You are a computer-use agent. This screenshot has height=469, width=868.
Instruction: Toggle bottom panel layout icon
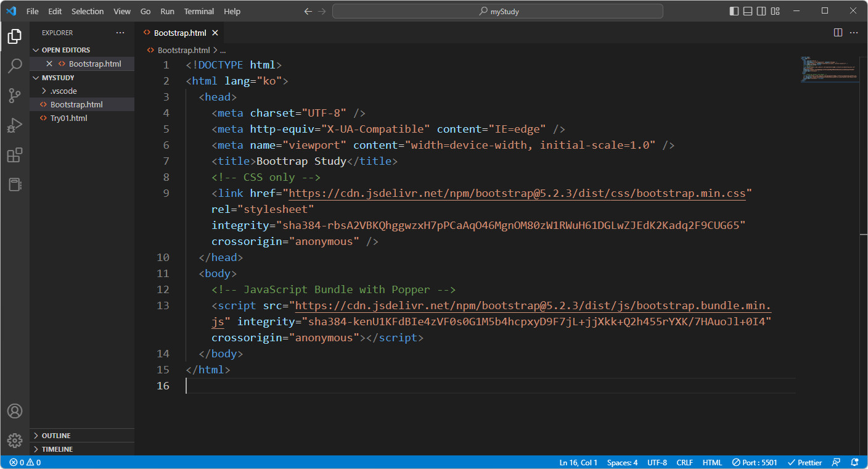click(748, 11)
